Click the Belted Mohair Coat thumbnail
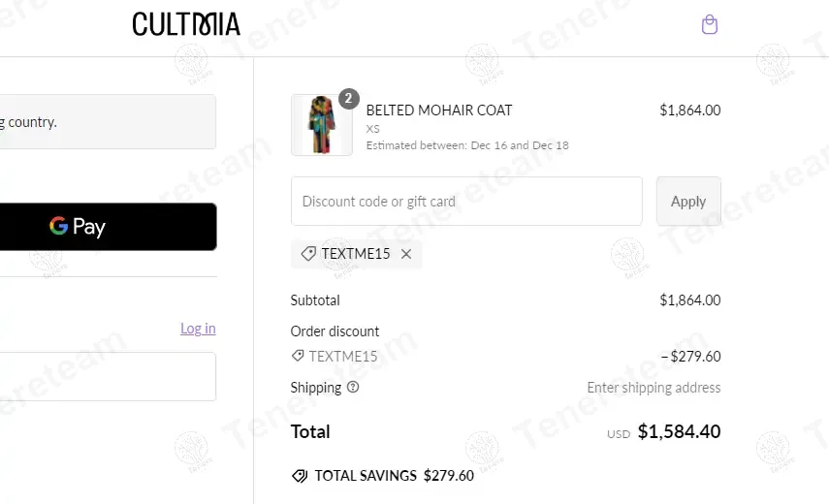The width and height of the screenshot is (829, 504). (x=321, y=125)
